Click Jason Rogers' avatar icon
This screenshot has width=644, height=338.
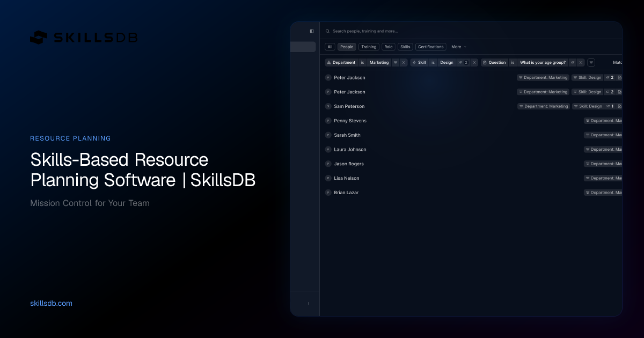(328, 164)
